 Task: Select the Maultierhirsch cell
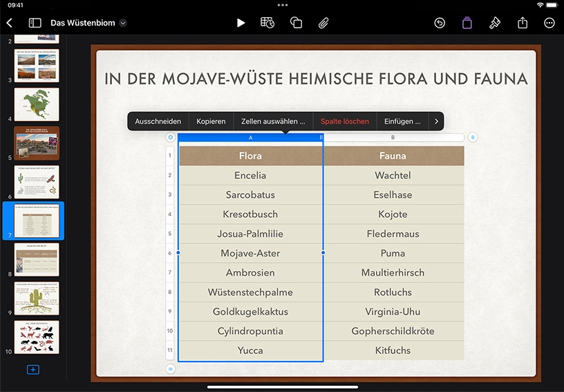(393, 272)
